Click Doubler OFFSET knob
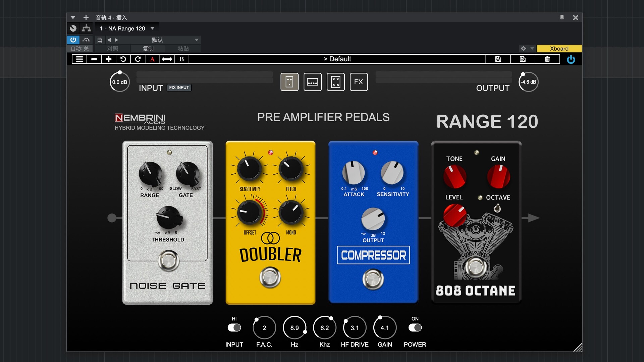Screen dimensions: 644x362 click(x=250, y=213)
